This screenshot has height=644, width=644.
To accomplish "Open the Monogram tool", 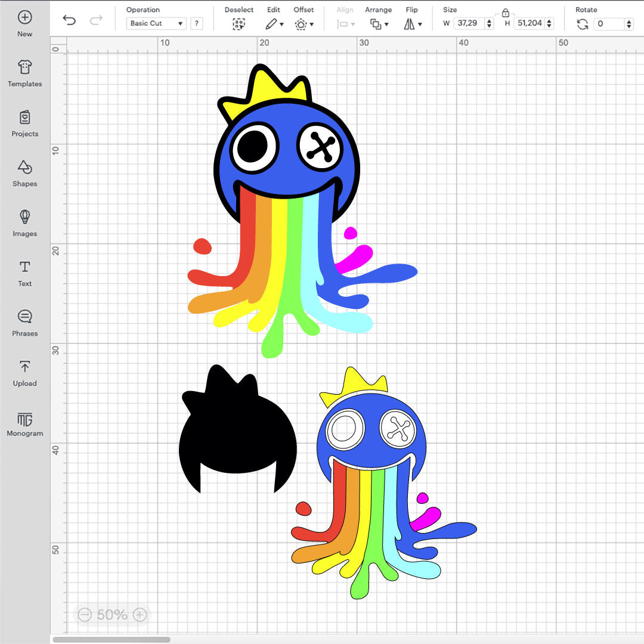I will click(x=24, y=424).
